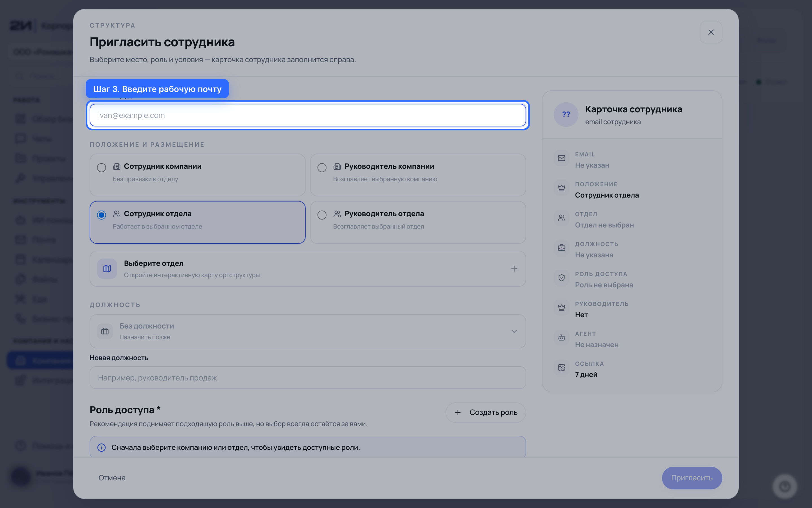Click the building icon beside Сотрудник компании
Viewport: 812px width, 508px height.
coord(116,166)
